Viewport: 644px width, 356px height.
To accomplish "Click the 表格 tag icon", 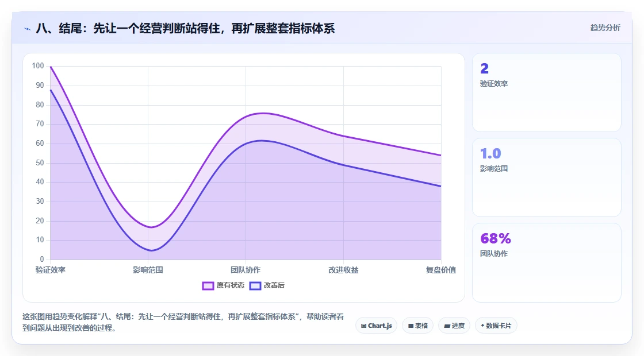I will pos(411,326).
